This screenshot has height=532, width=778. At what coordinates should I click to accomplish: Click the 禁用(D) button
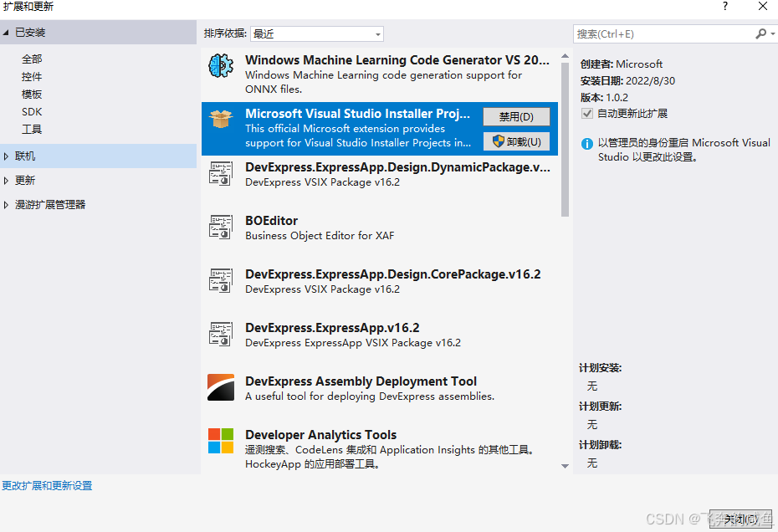pos(516,116)
